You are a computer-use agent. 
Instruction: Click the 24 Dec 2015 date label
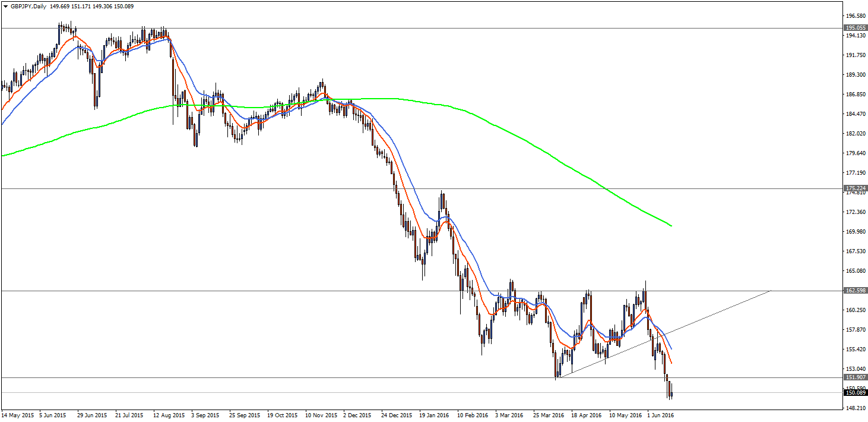pos(397,415)
